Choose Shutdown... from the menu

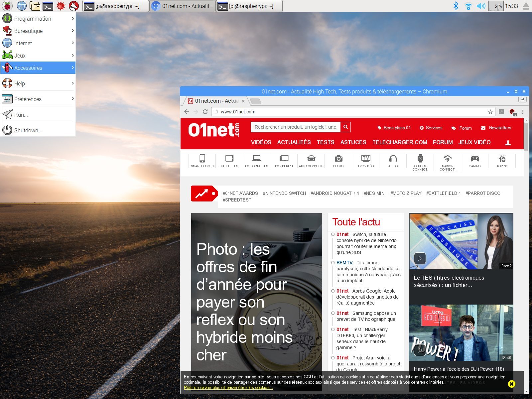tap(38, 130)
